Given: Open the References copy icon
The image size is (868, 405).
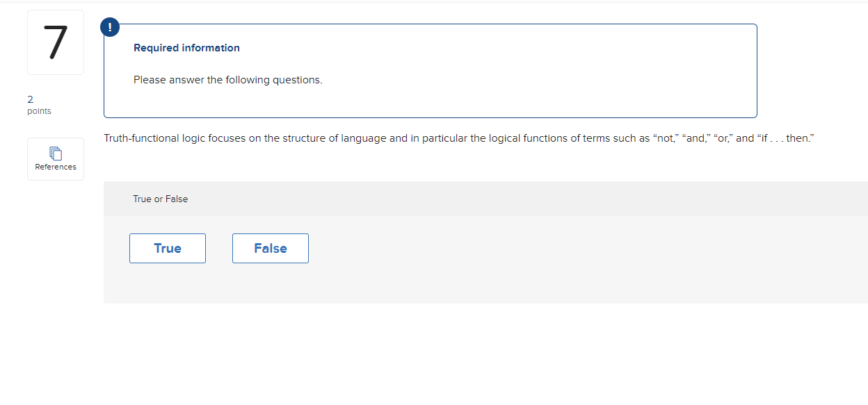Looking at the screenshot, I should pyautogui.click(x=56, y=153).
